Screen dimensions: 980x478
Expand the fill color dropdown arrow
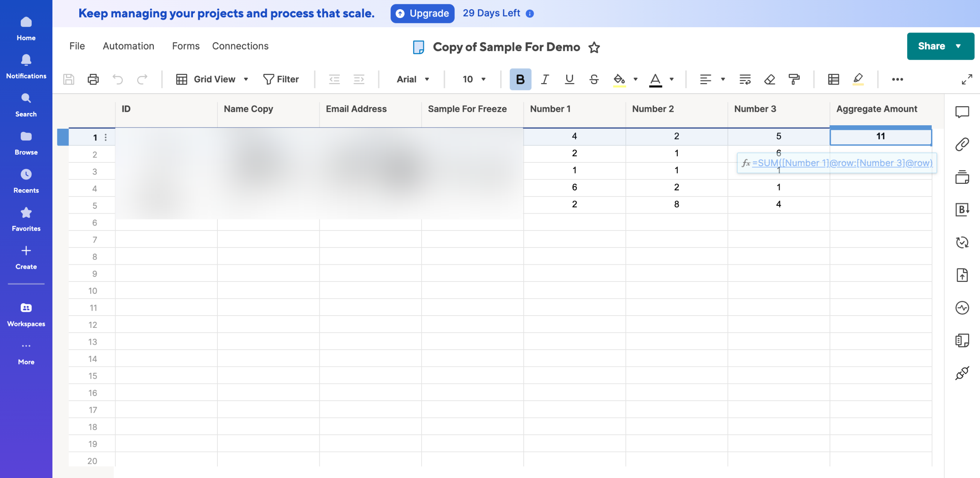[635, 79]
